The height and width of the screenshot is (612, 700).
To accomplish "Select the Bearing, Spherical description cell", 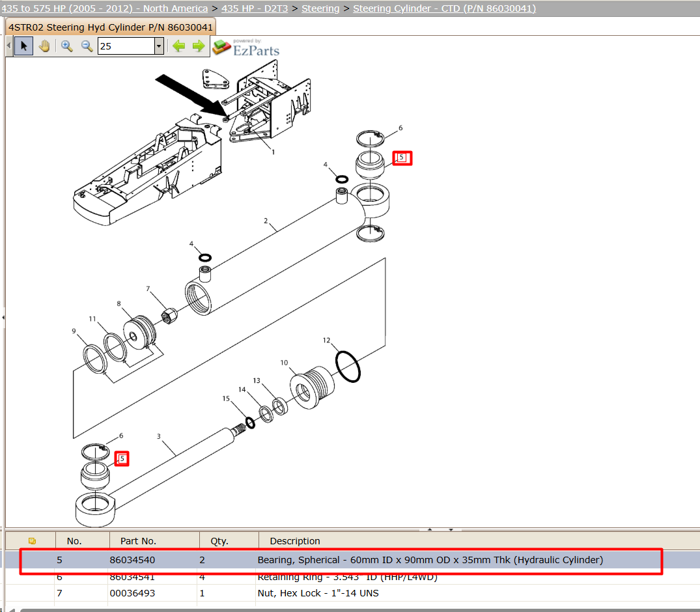I will pyautogui.click(x=430, y=560).
